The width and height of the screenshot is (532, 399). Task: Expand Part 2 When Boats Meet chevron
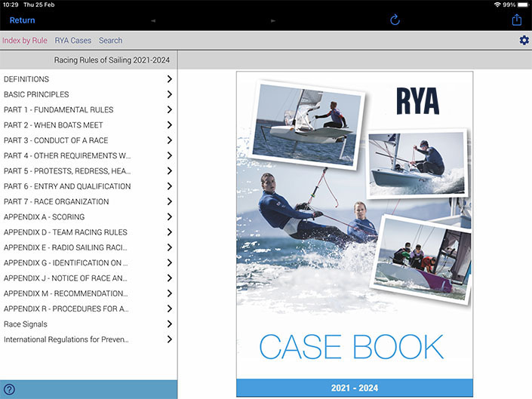[x=170, y=124]
